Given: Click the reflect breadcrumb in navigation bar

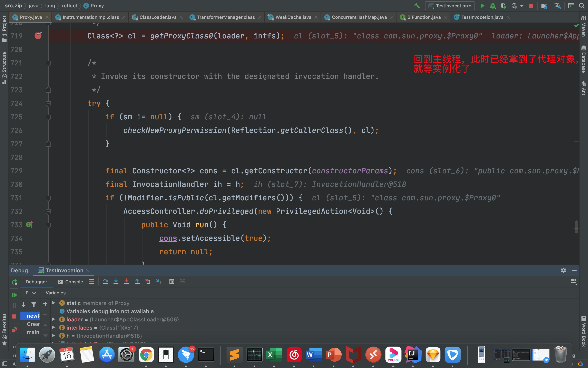Looking at the screenshot, I should tap(69, 6).
